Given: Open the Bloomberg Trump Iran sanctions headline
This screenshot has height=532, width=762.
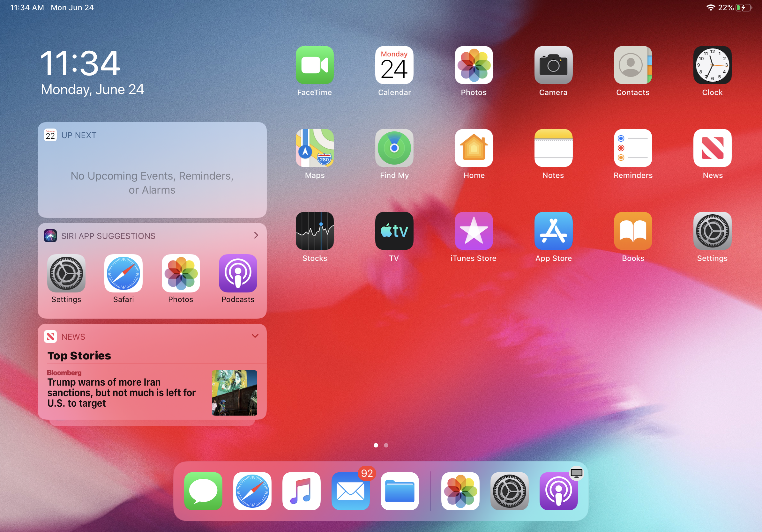Looking at the screenshot, I should (121, 392).
